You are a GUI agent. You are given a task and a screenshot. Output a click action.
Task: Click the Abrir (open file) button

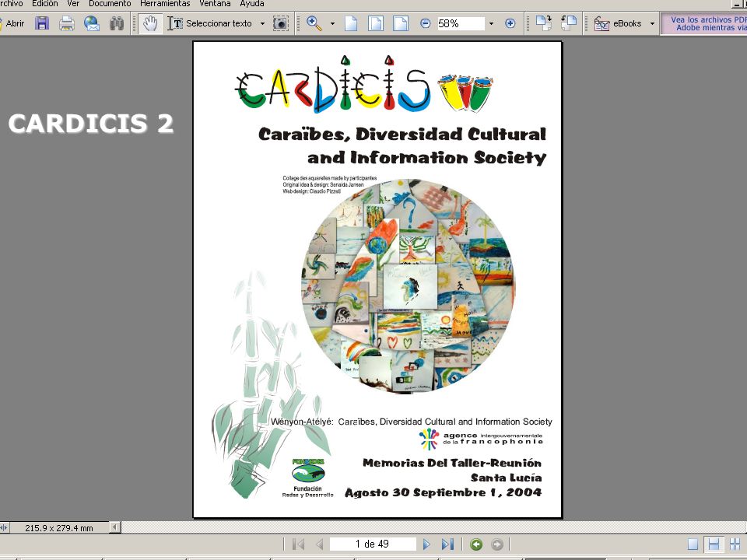coord(13,23)
